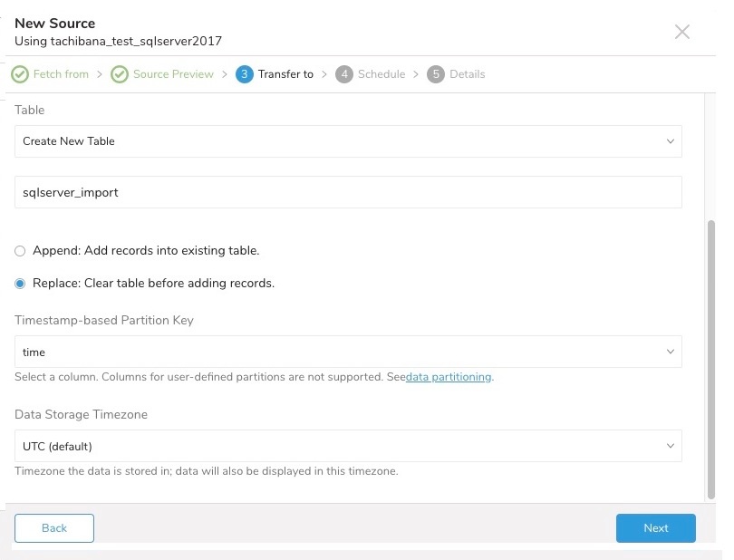
Task: Click the step 4 circle icon
Action: pos(343,74)
